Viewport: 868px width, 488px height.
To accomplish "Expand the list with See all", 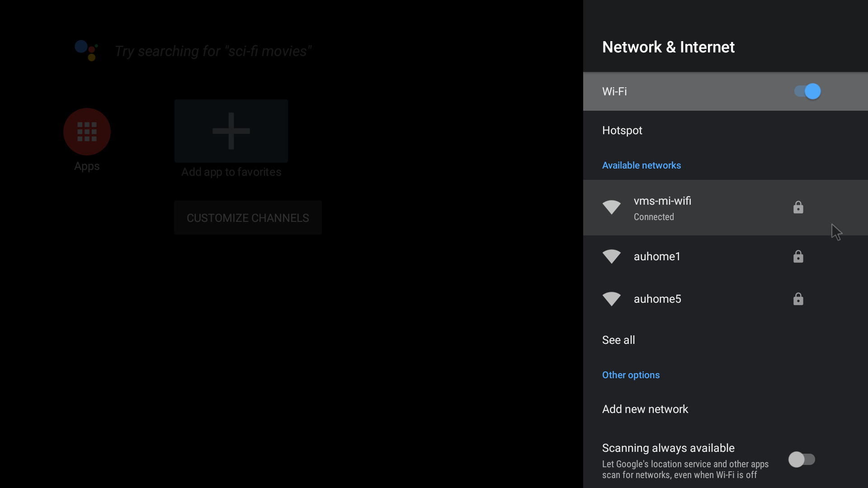I will [618, 340].
